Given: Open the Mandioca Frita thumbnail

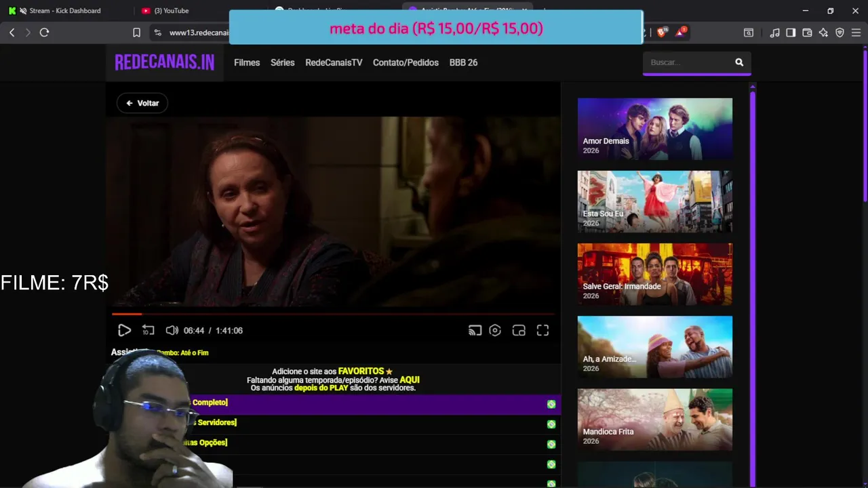Looking at the screenshot, I should click(x=655, y=419).
